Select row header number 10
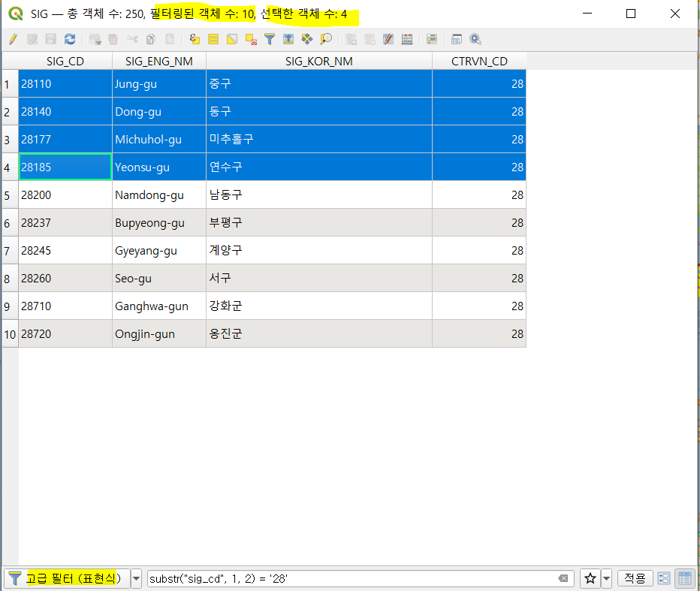This screenshot has height=591, width=700. (x=10, y=334)
